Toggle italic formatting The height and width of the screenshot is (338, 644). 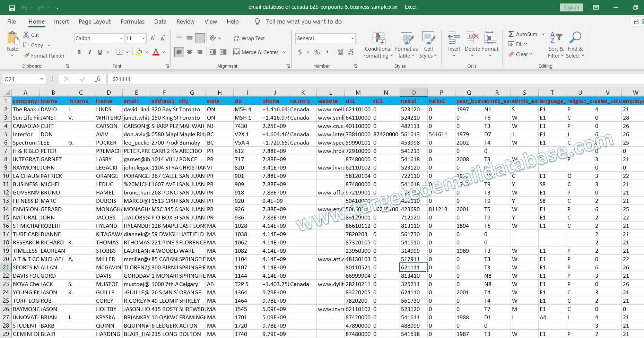89,52
